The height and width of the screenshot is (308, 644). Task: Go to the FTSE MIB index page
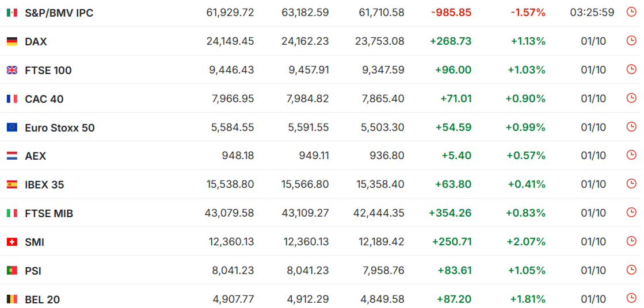point(49,213)
